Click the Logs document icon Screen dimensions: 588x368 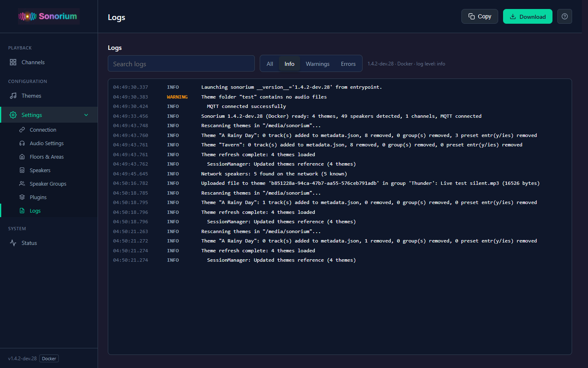[22, 211]
